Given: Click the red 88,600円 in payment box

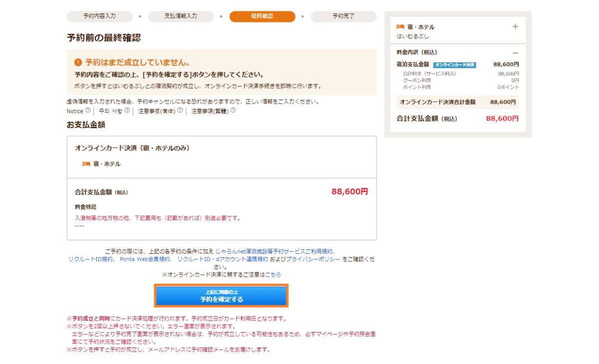Looking at the screenshot, I should click(x=350, y=191).
